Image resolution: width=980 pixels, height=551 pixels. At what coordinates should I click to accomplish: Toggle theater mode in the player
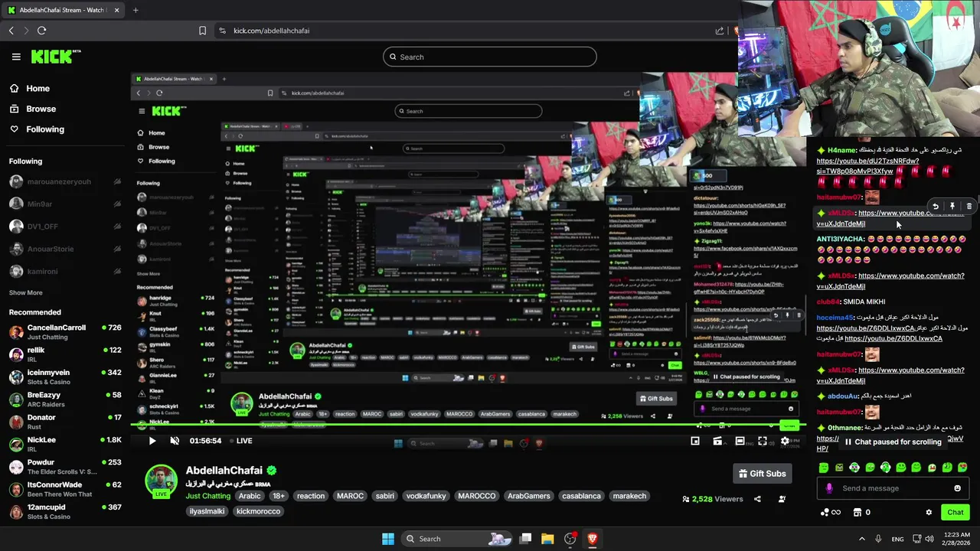coord(740,441)
